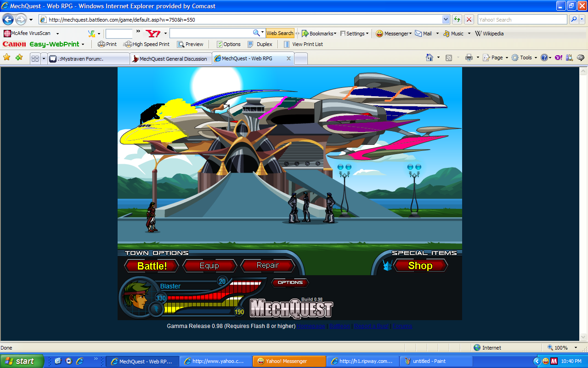The height and width of the screenshot is (368, 588).
Task: Click the character standing left of the ramp
Action: coord(152,217)
